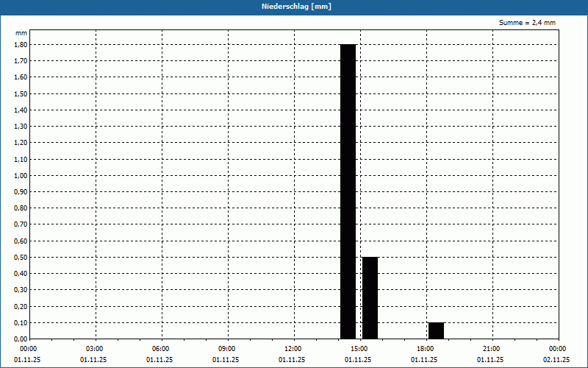
Task: Click the small 0,10 mm bar after 18:00
Action: [x=436, y=330]
